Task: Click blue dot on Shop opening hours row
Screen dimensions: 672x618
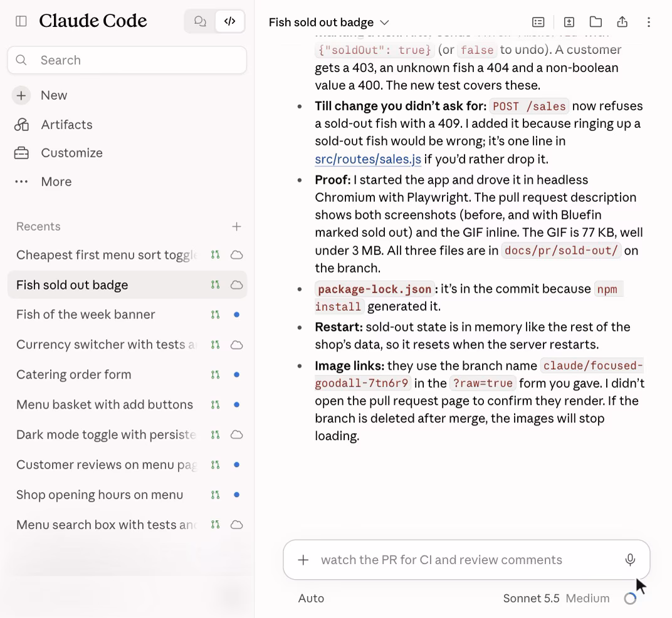Action: click(x=236, y=495)
